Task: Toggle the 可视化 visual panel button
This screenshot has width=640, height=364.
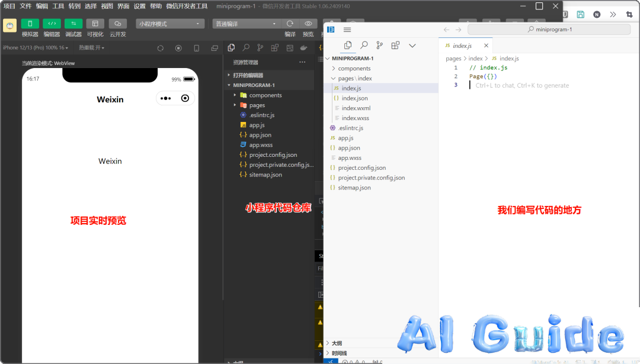Action: tap(95, 24)
